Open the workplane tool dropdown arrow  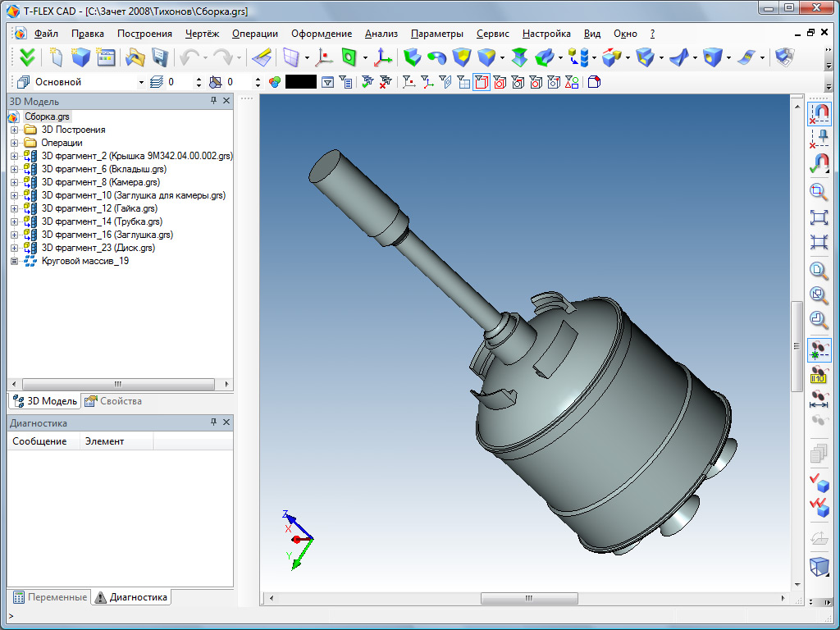(307, 57)
